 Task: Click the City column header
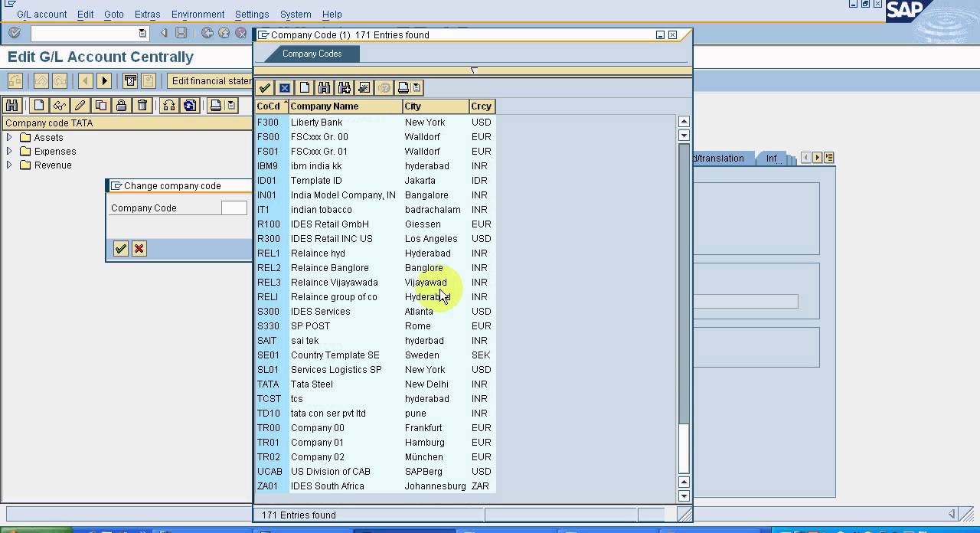point(436,106)
